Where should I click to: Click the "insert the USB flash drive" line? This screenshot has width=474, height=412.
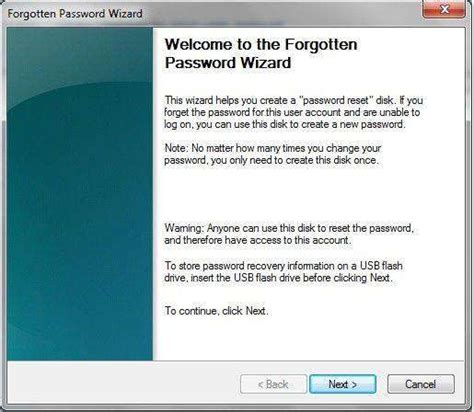(278, 278)
